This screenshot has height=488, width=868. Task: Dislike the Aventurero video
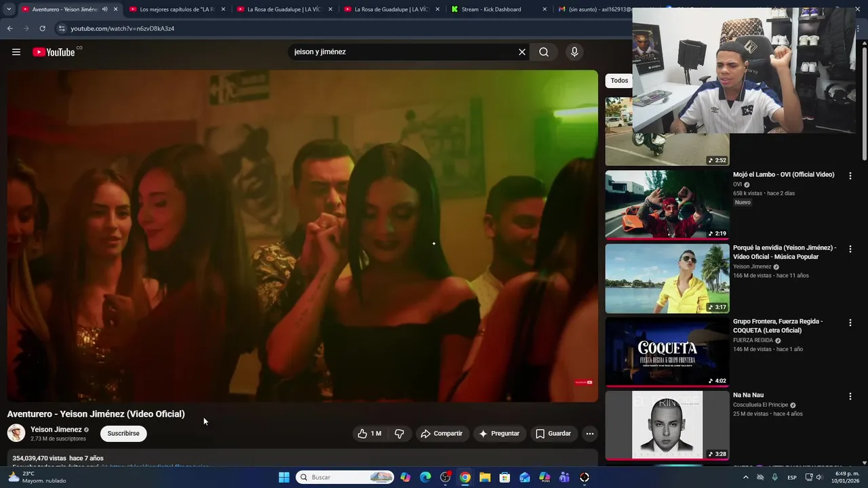coord(399,434)
